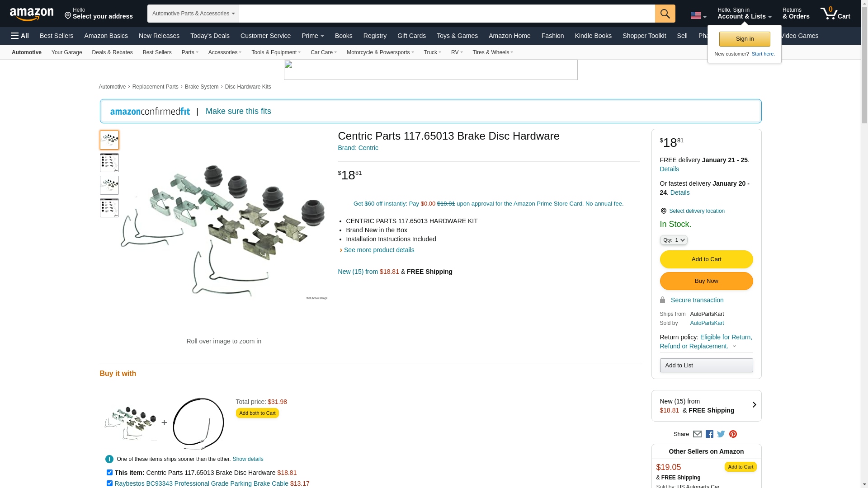Share product on Twitter

[x=721, y=434]
